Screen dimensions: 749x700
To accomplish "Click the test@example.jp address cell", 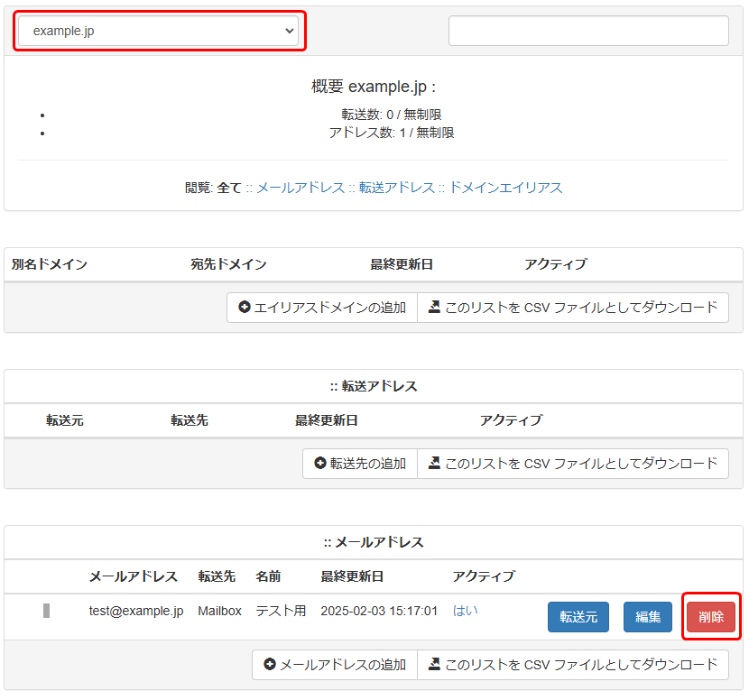I will [x=136, y=611].
